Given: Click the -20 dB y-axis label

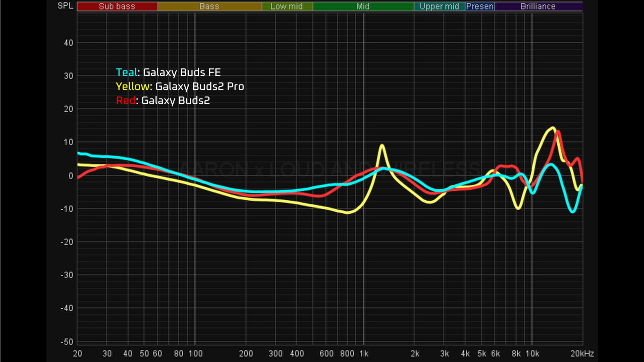Looking at the screenshot, I should pos(67,242).
